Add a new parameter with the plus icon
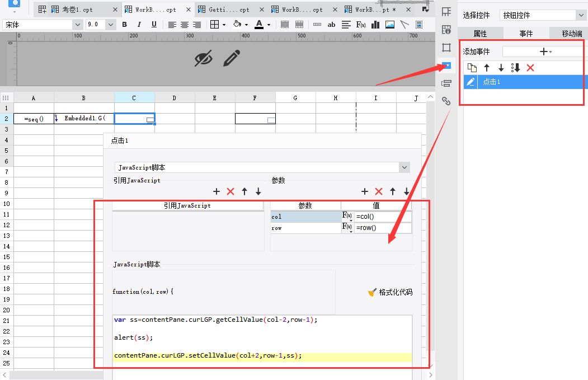The width and height of the screenshot is (588, 380). 365,191
